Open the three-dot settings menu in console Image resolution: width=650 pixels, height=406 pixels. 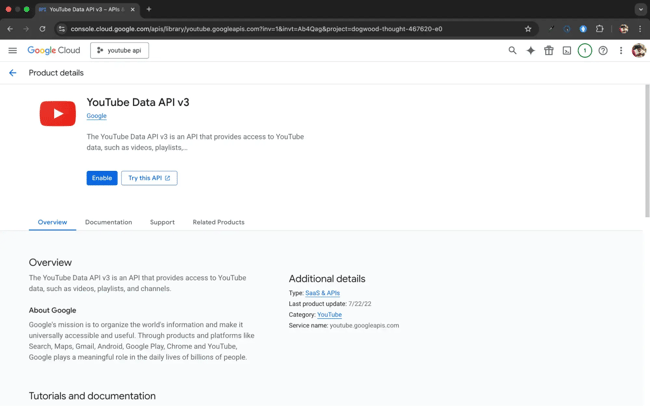(x=621, y=50)
